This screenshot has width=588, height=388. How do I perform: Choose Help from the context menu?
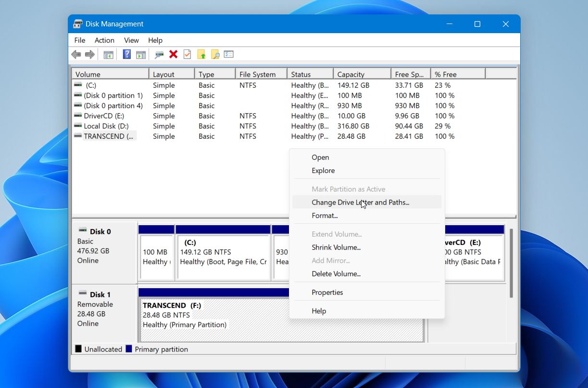367,311
